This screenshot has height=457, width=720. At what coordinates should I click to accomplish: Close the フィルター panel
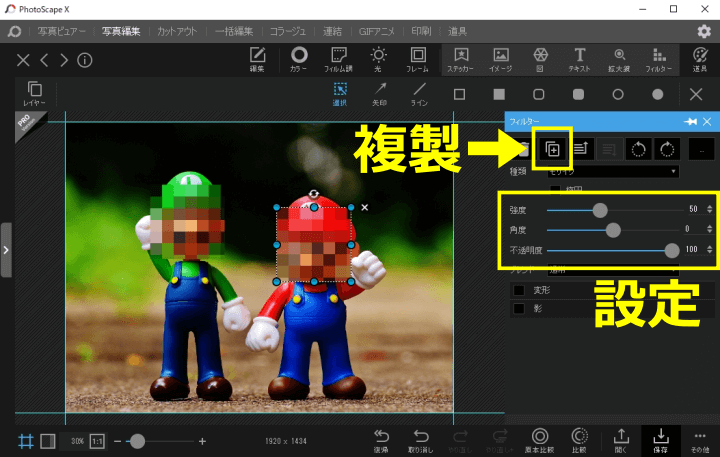click(707, 122)
